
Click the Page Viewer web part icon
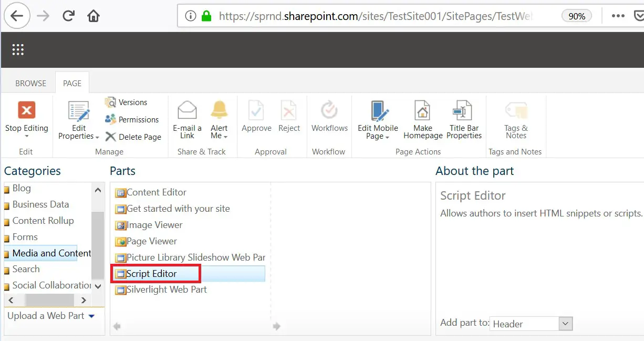121,242
